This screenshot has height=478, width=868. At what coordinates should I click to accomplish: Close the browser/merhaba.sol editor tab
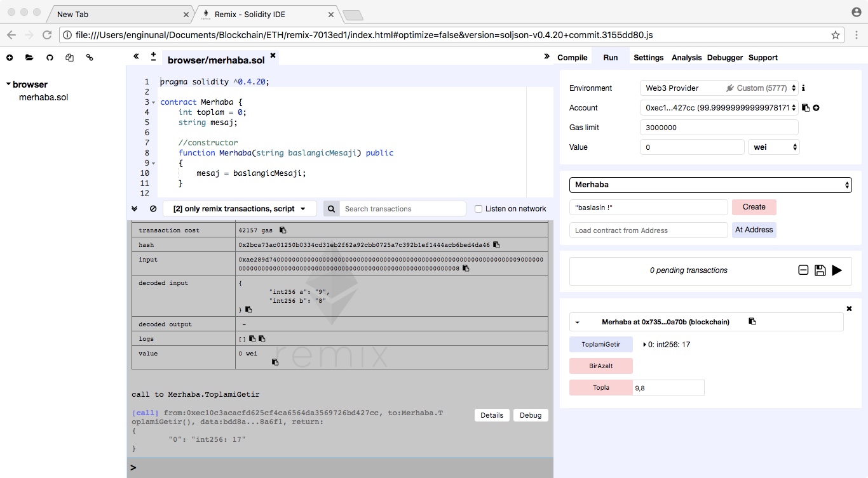(x=273, y=56)
